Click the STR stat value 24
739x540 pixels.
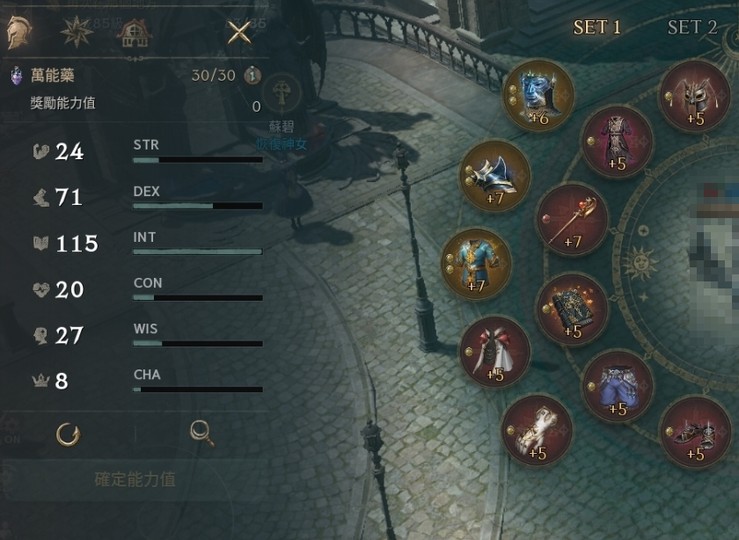click(69, 151)
